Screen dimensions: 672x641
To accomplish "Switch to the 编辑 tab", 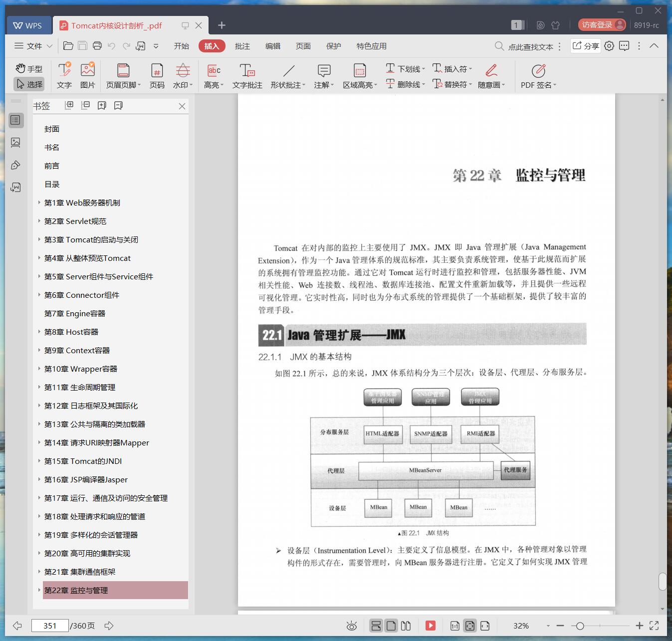I will pos(273,46).
